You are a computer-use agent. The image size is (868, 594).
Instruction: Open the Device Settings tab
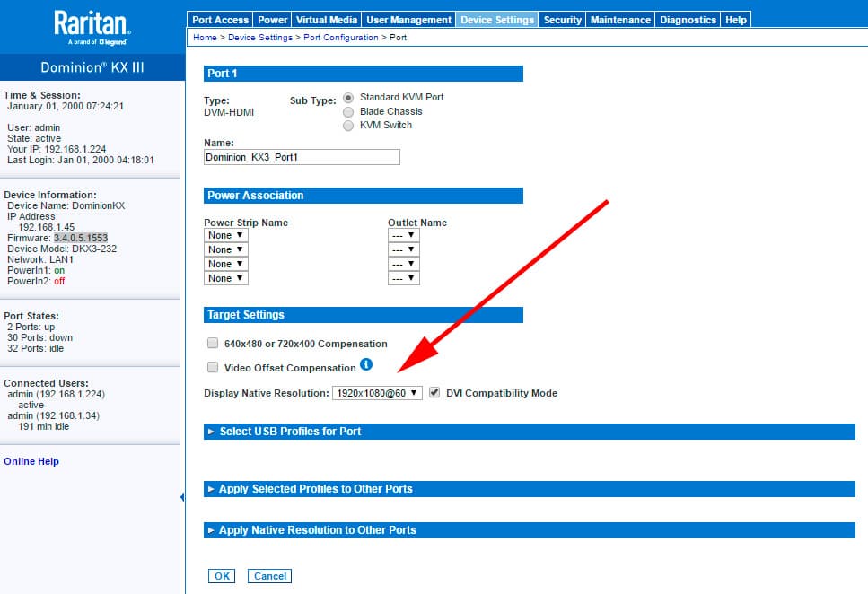(497, 20)
